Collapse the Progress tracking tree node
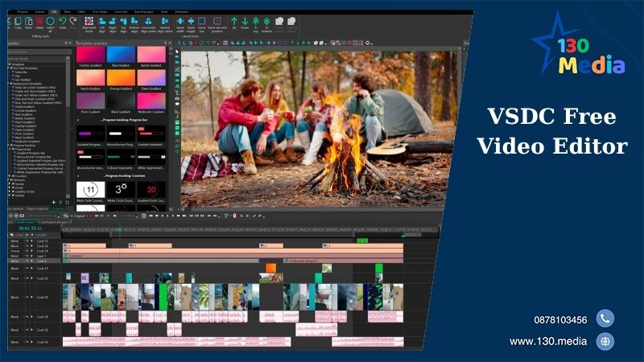This screenshot has width=644, height=362. coord(10,146)
